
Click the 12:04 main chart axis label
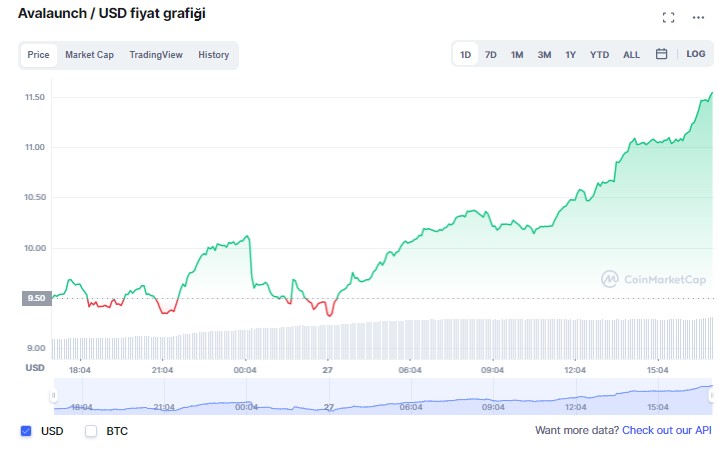[575, 370]
